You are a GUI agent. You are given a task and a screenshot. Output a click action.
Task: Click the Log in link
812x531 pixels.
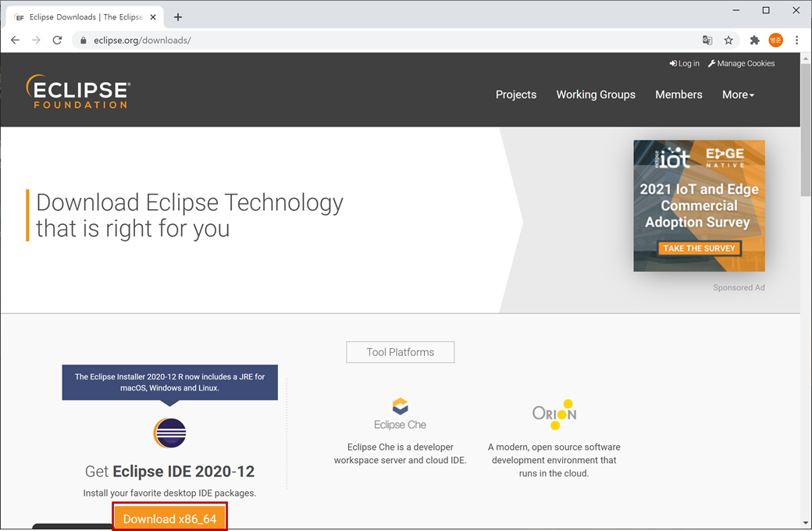point(684,63)
